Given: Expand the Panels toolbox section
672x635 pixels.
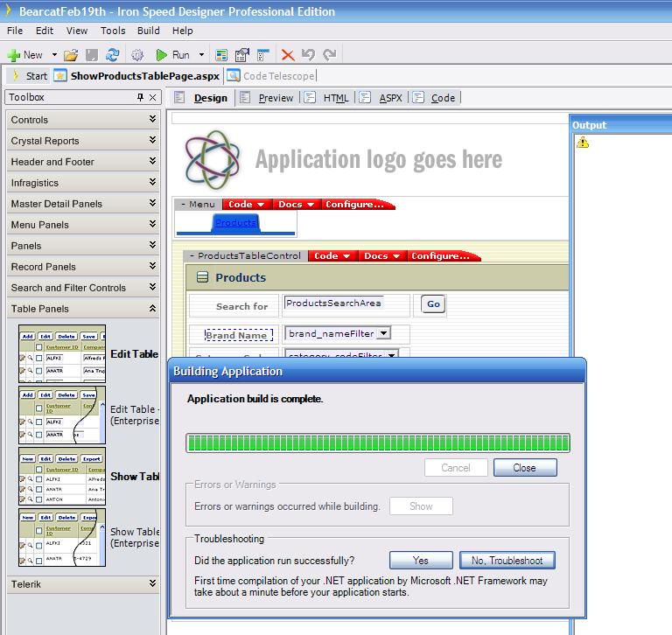Looking at the screenshot, I should [83, 246].
